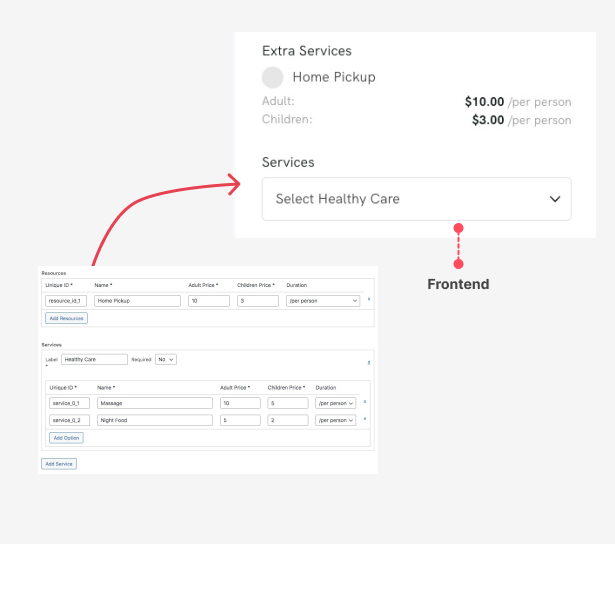Image resolution: width=615 pixels, height=608 pixels.
Task: Open the Required No dropdown
Action: pyautogui.click(x=166, y=359)
